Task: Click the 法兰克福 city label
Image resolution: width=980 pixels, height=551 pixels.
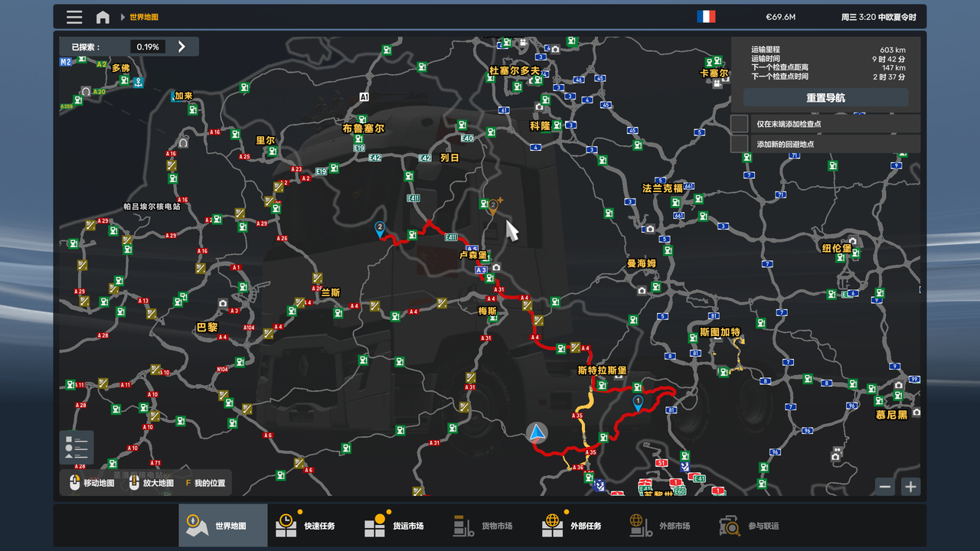Action: click(662, 187)
